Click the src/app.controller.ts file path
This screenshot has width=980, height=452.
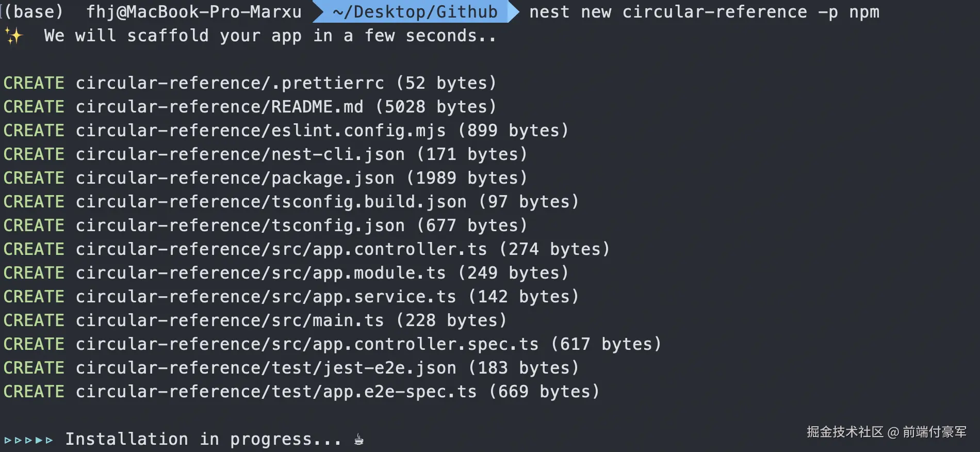click(281, 249)
